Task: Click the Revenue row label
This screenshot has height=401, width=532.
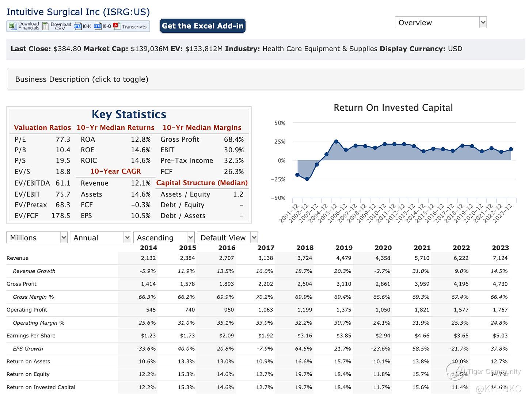Action: 18,258
